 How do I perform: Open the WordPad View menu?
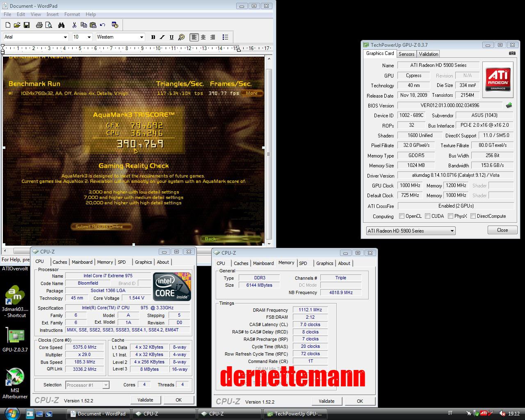(x=36, y=14)
